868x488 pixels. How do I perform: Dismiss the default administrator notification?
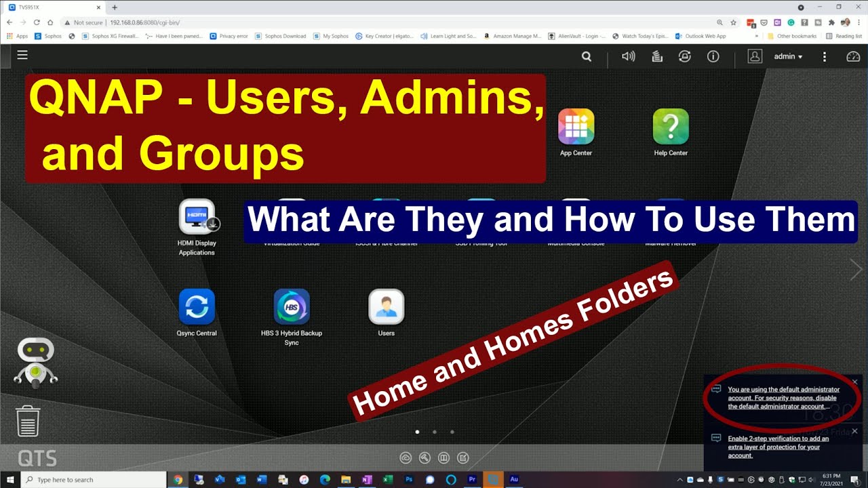[x=854, y=382]
